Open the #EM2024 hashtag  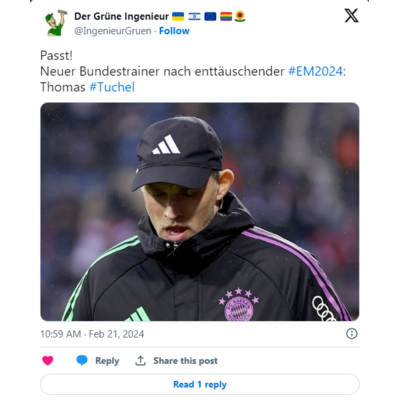315,71
